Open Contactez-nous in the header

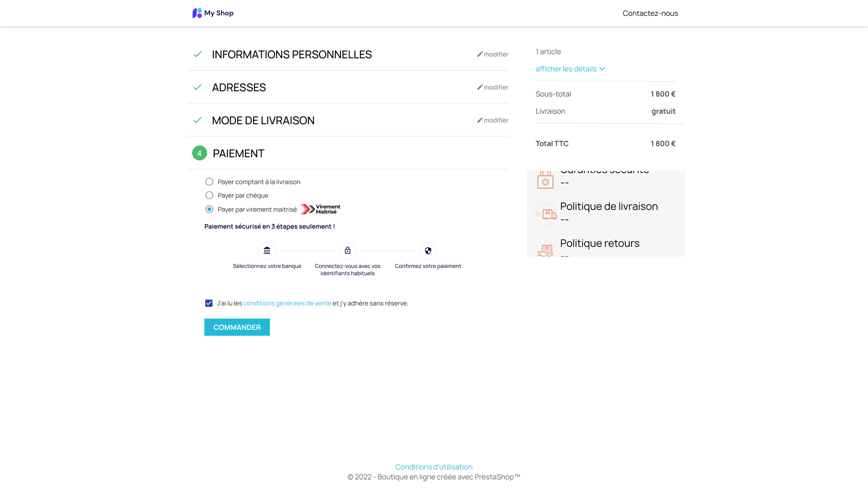650,13
